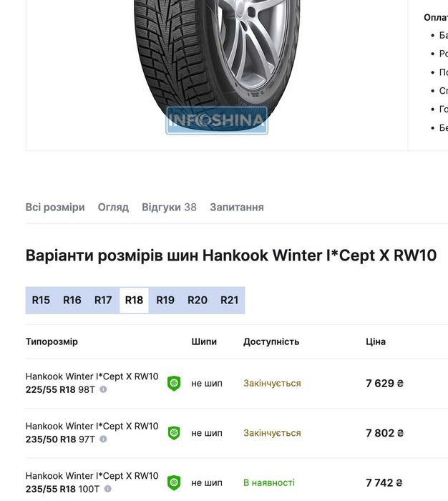
Task: Click the green winter badge for 225/55 R18
Action: pyautogui.click(x=174, y=383)
